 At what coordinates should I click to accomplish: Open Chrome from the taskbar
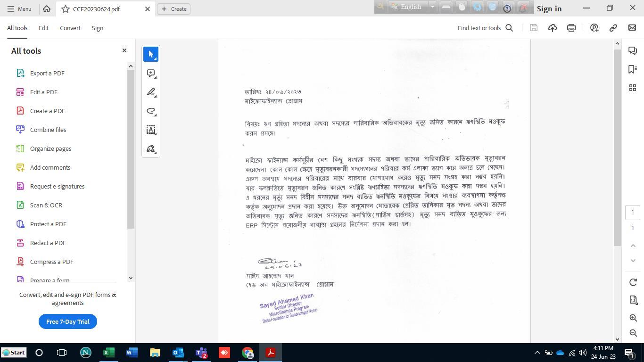(248, 353)
